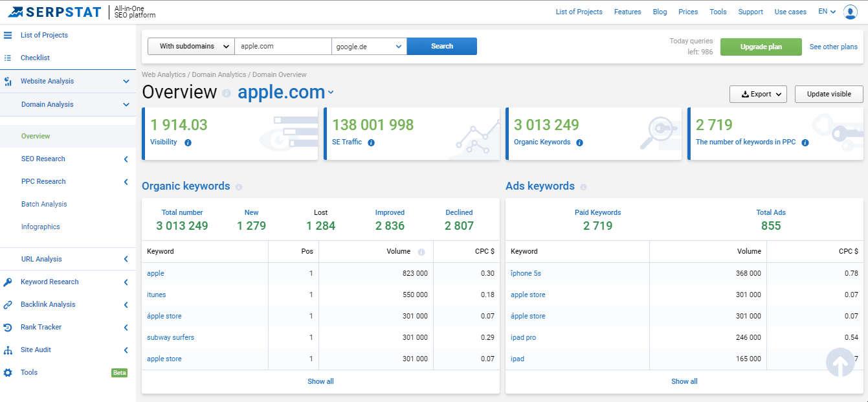Open Blog in top navigation
Viewport: 868px width, 402px height.
660,12
